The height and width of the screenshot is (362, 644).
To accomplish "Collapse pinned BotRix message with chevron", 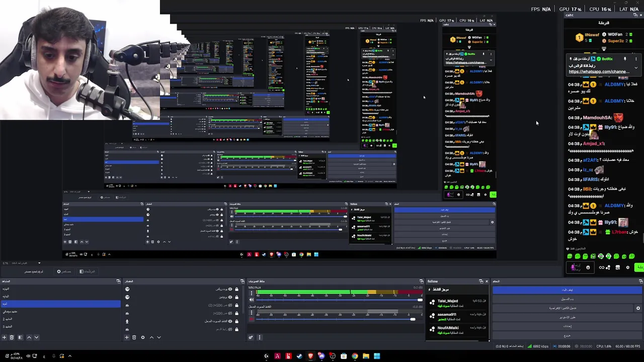I will 636,68.
